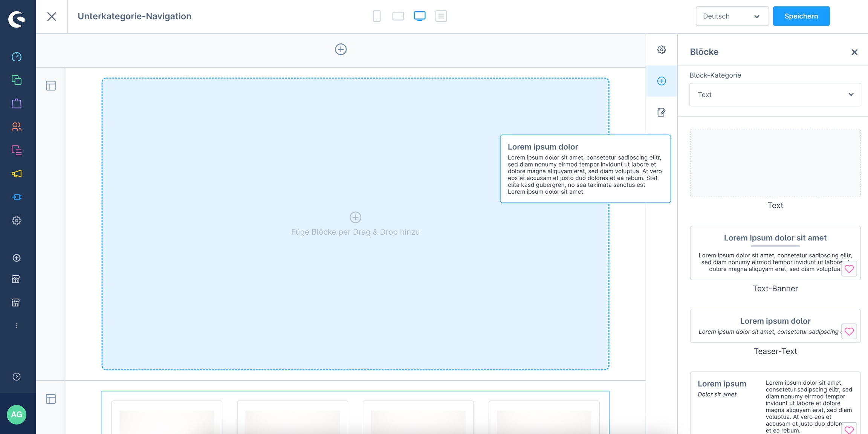
Task: Open the Block-Kategorie Text dropdown
Action: pyautogui.click(x=775, y=95)
